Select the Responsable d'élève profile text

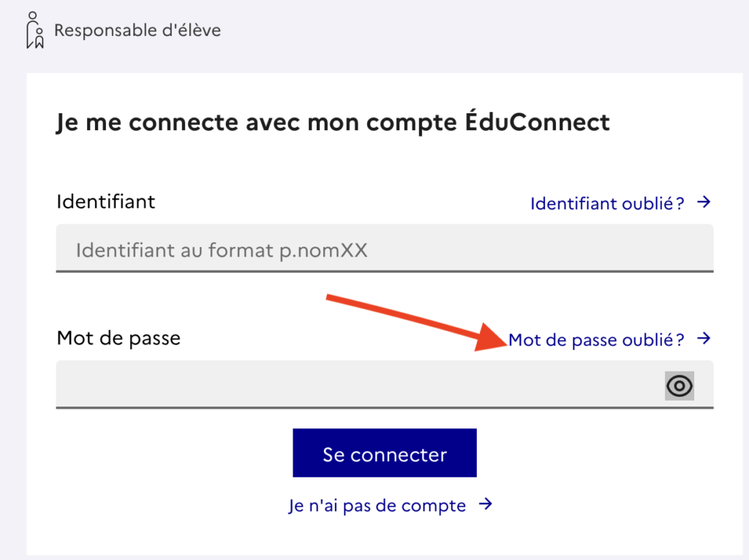138,30
